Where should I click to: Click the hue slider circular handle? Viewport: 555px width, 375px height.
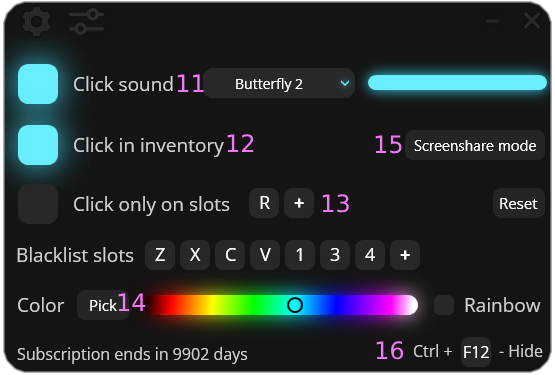(295, 305)
